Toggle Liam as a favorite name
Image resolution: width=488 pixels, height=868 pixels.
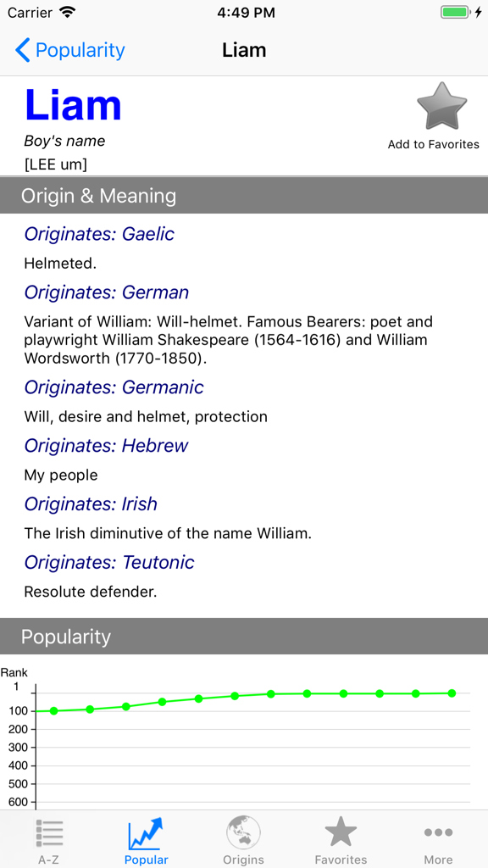(441, 107)
